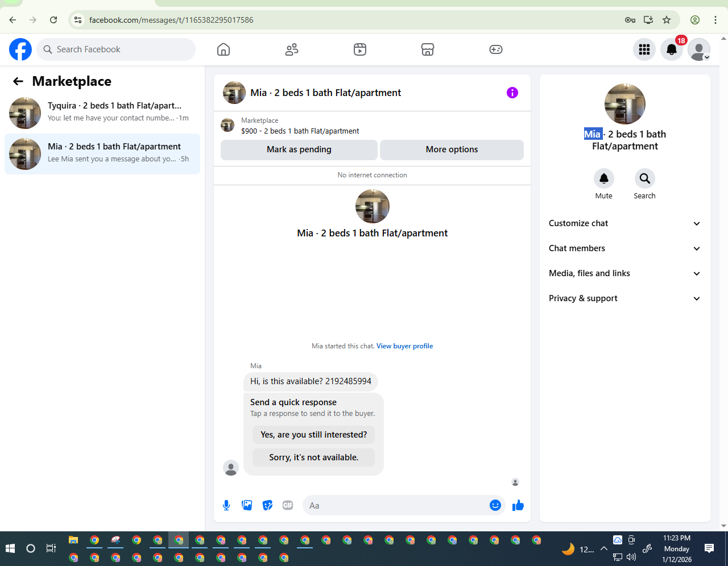Search in conversation magnifier icon
The width and height of the screenshot is (728, 566).
[x=645, y=178]
